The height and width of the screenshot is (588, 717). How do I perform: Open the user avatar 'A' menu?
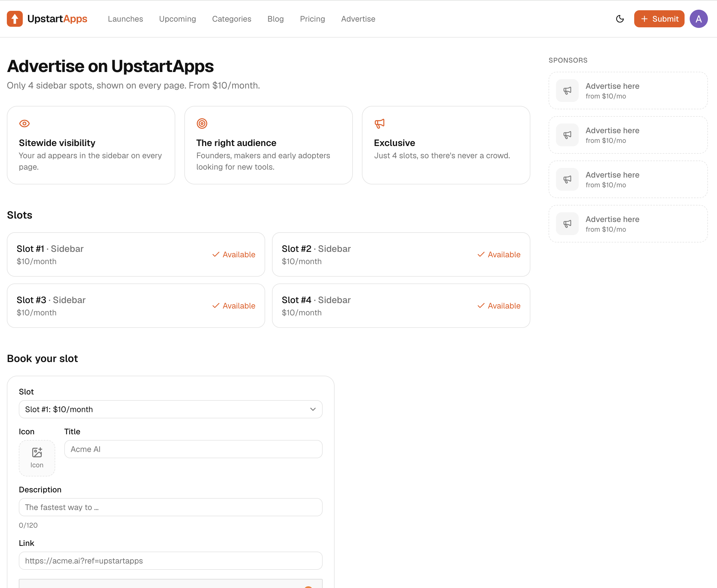pyautogui.click(x=699, y=18)
